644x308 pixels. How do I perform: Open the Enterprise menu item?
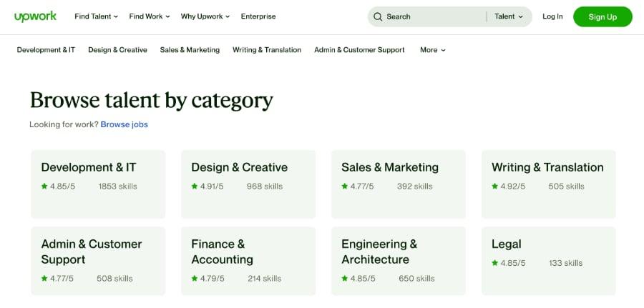258,16
